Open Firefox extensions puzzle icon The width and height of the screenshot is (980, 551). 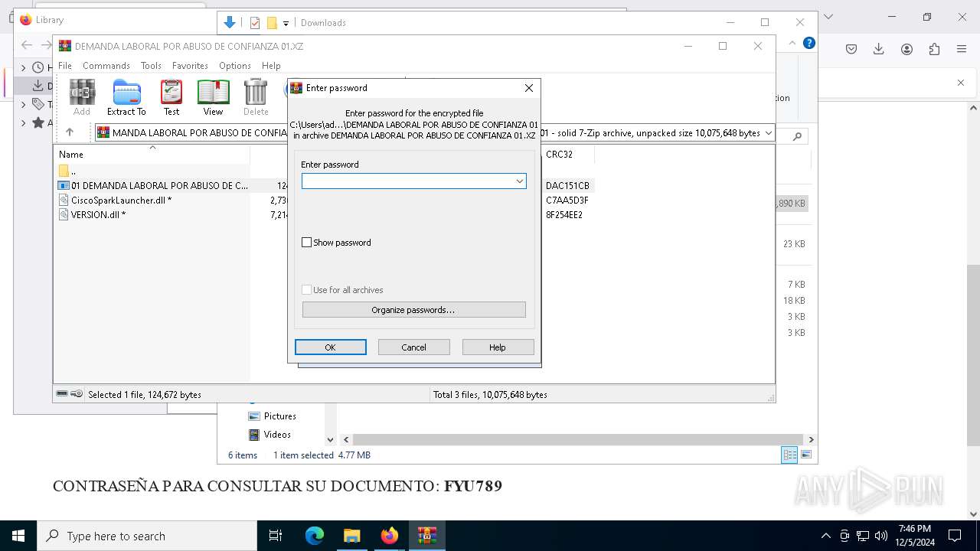(934, 49)
